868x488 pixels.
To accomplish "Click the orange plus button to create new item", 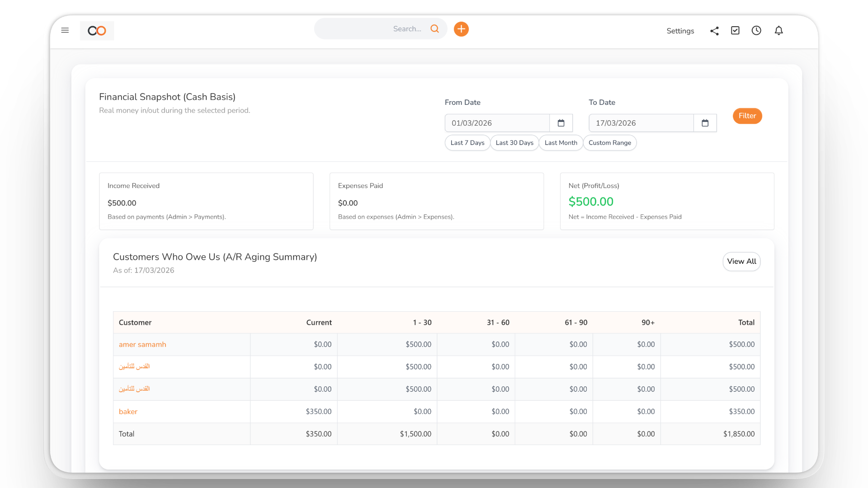I will [x=461, y=29].
